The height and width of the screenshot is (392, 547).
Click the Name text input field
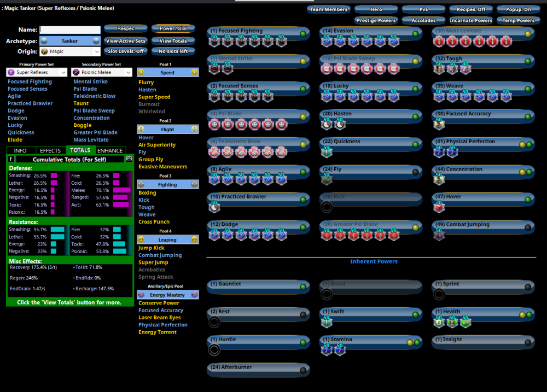[x=70, y=30]
